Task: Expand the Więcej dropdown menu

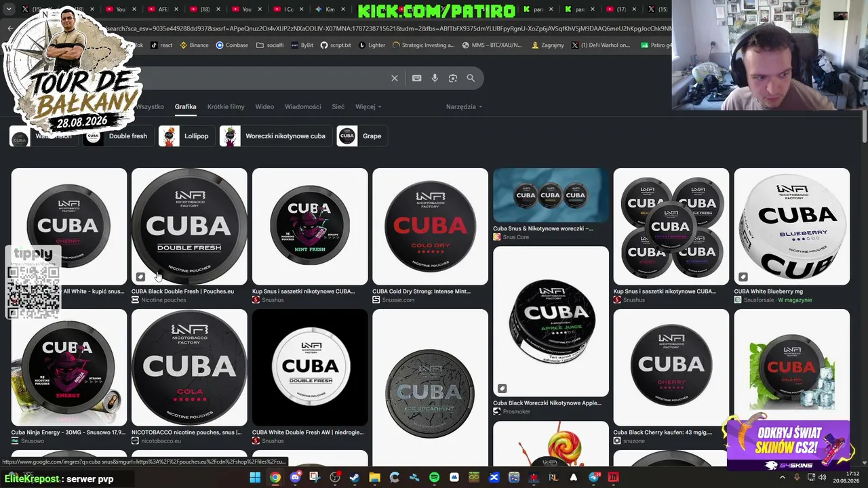Action: 368,106
